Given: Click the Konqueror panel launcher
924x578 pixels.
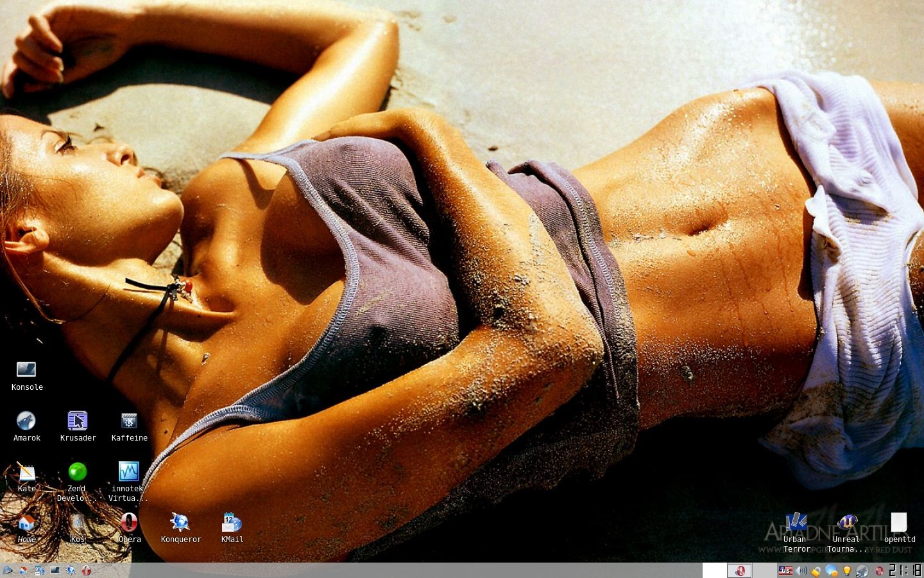Looking at the screenshot, I should [x=71, y=570].
